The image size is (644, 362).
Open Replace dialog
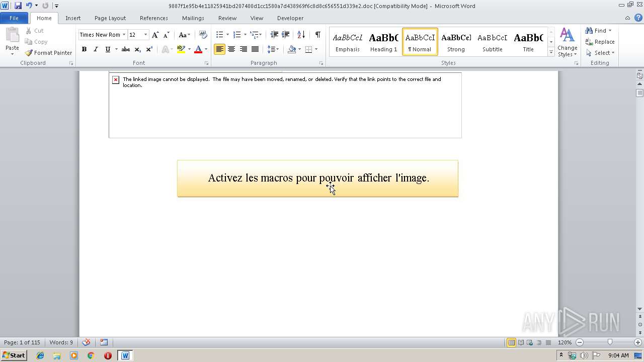(600, 42)
